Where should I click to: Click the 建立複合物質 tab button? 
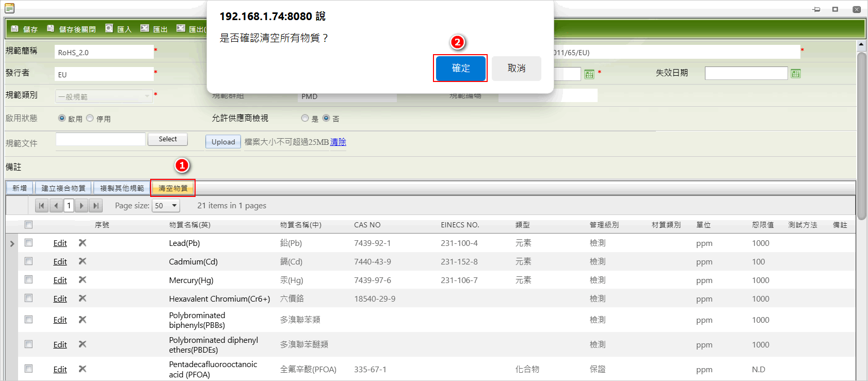click(x=63, y=188)
